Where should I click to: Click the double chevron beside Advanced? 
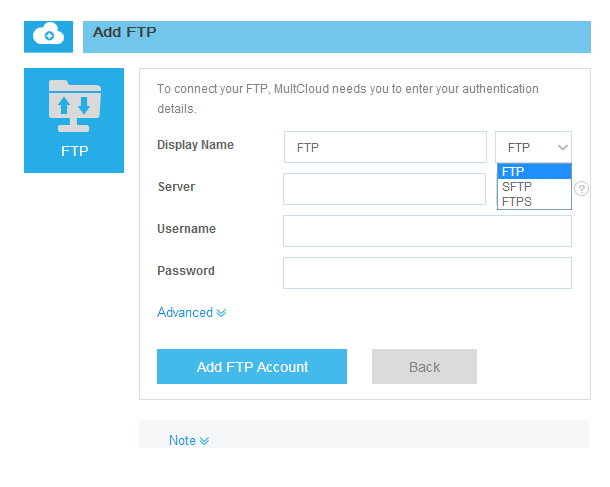(x=221, y=313)
